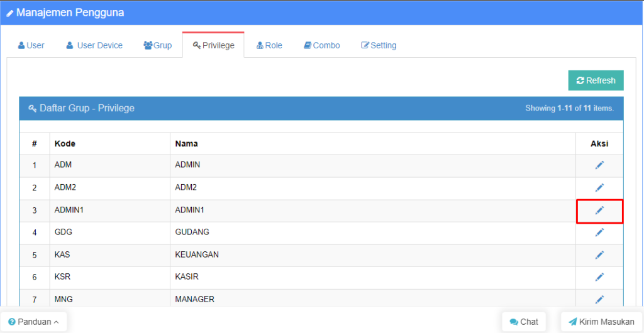Click the Refresh button
Viewport: 644px width, 333px height.
point(596,80)
